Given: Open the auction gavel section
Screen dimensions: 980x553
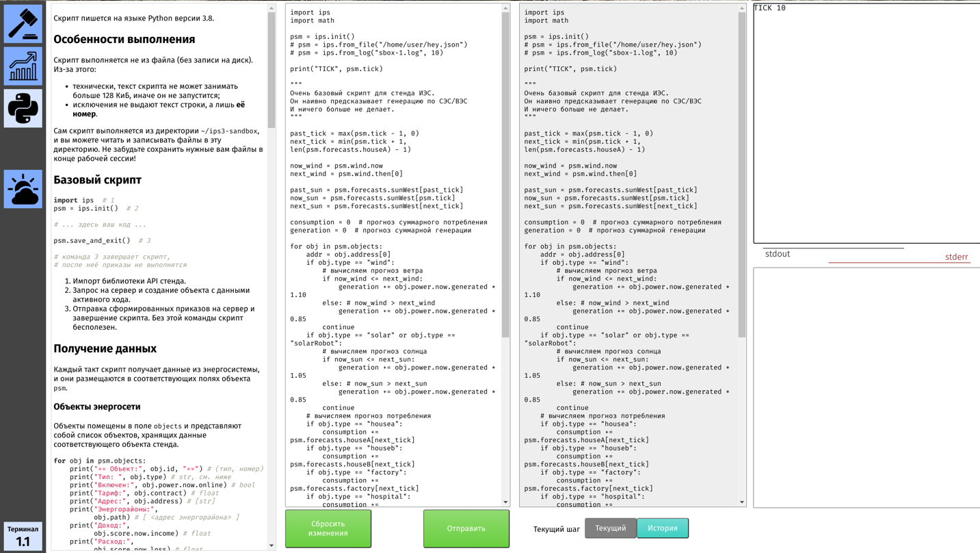Looking at the screenshot, I should (23, 24).
